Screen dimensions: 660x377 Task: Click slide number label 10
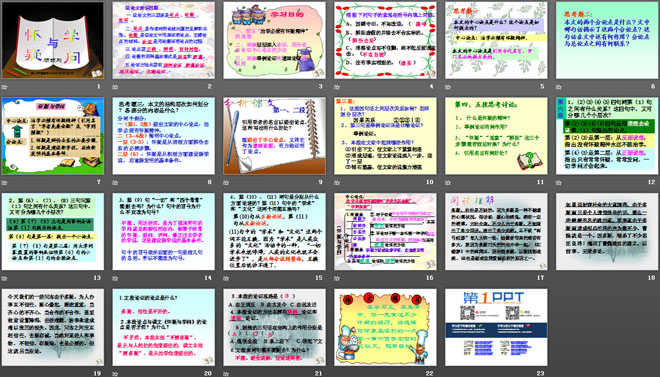(x=429, y=182)
